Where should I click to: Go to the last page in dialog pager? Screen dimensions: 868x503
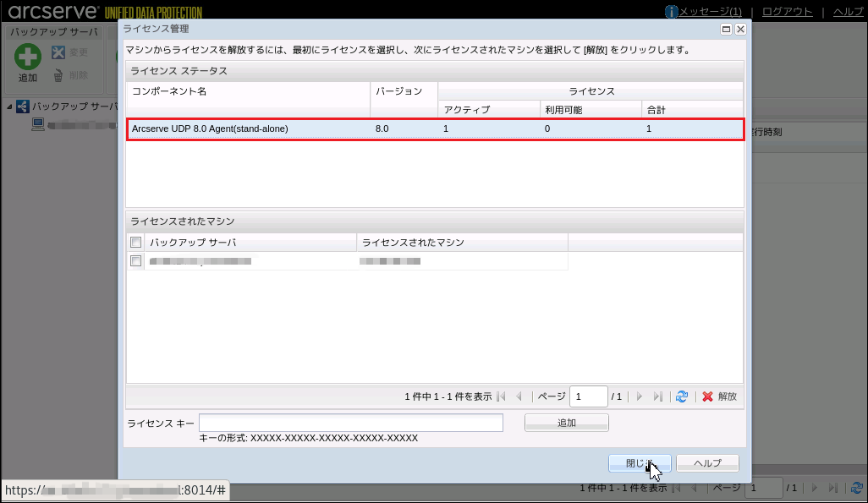(657, 396)
